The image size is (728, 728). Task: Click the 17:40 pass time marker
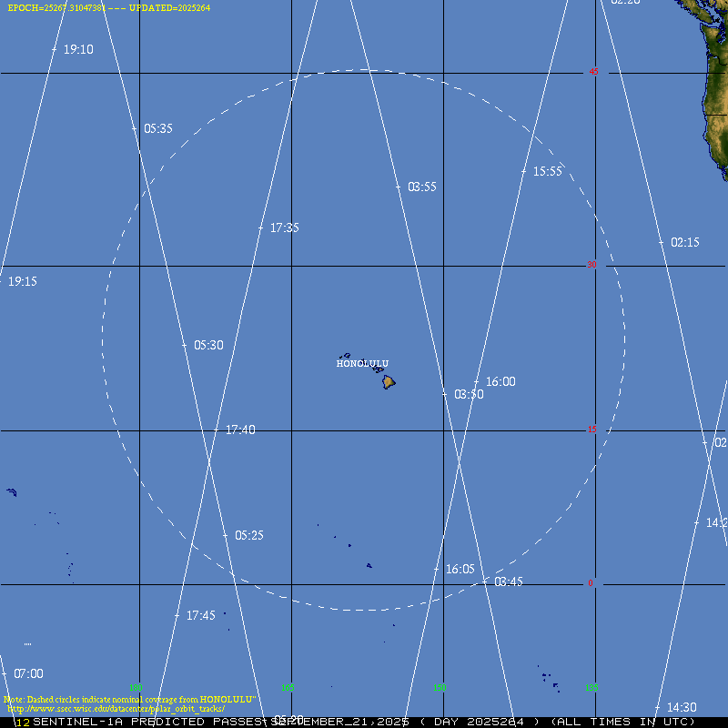pyautogui.click(x=239, y=430)
